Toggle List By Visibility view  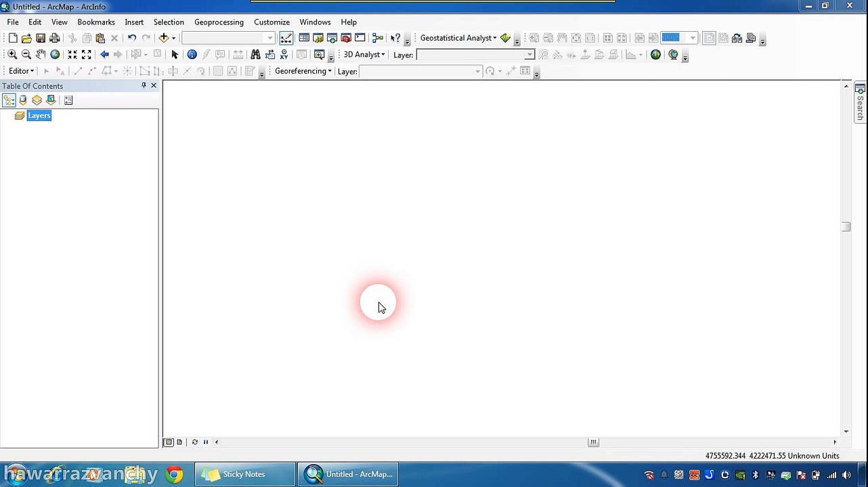(x=37, y=100)
